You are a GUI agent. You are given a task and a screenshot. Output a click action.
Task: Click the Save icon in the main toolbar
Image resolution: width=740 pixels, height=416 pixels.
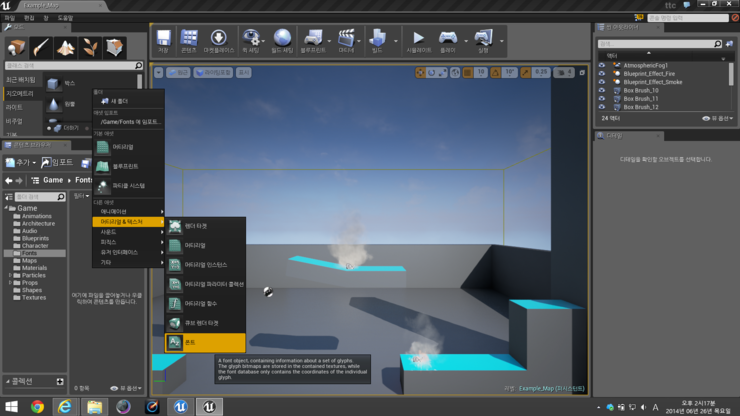163,41
